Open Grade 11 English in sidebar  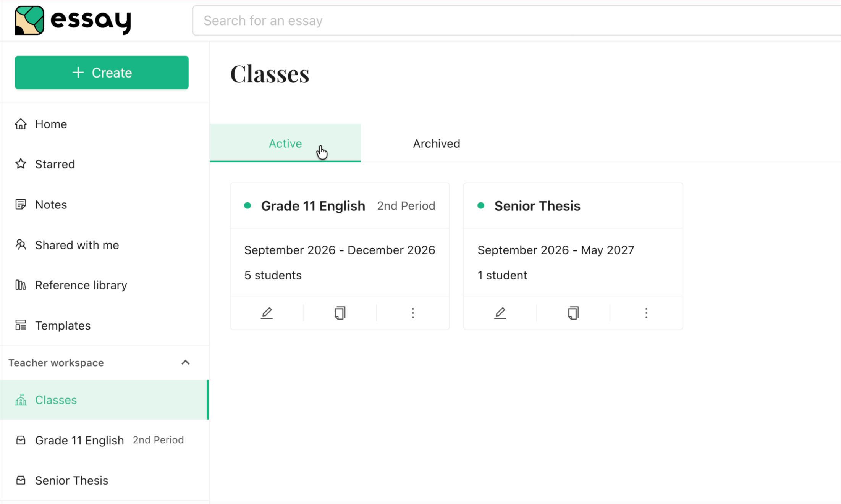click(x=104, y=440)
